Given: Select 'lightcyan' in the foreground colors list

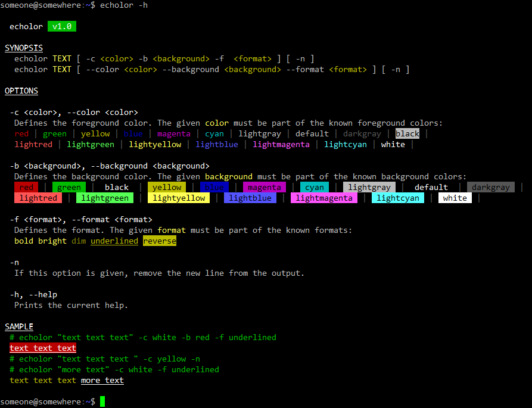Looking at the screenshot, I should 346,145.
